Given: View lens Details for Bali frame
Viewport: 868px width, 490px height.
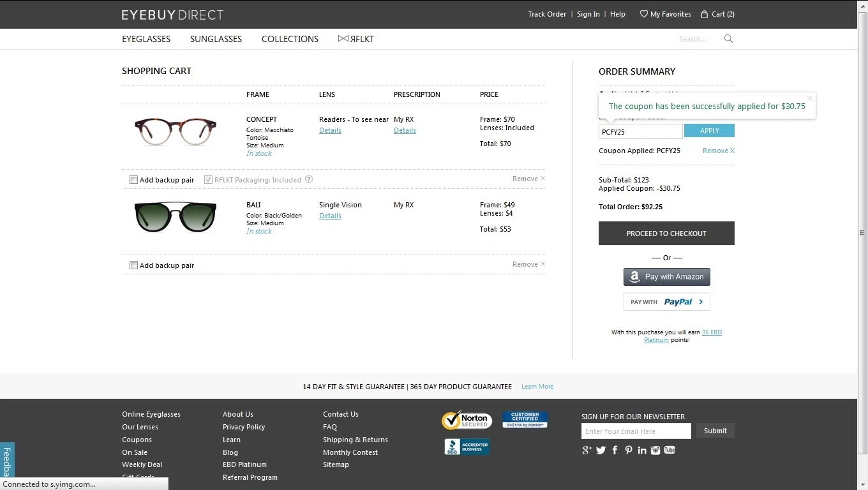Looking at the screenshot, I should click(330, 216).
